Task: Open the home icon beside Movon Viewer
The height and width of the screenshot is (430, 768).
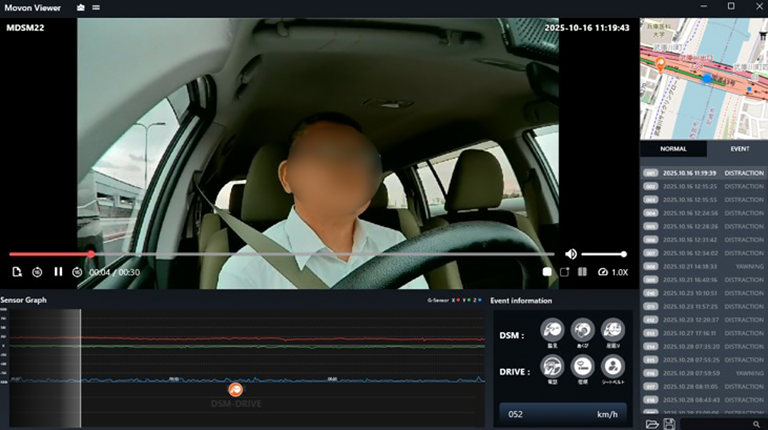Action: pyautogui.click(x=81, y=8)
